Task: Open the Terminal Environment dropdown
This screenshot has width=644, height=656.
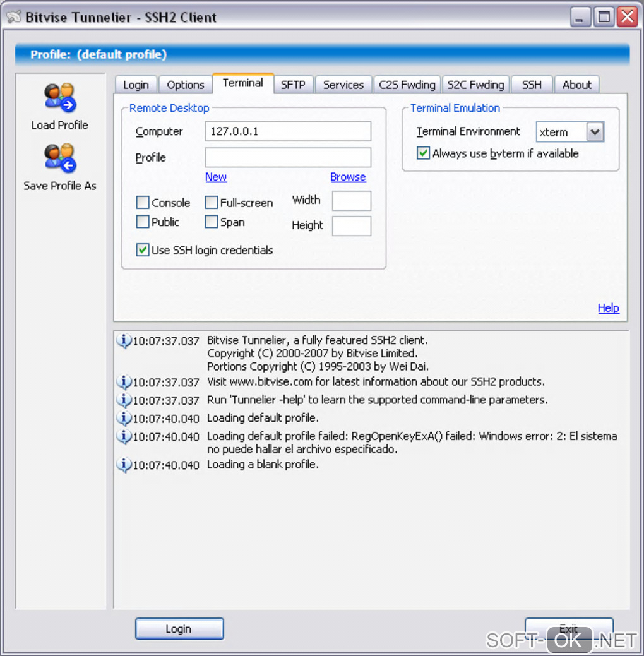Action: coord(595,132)
